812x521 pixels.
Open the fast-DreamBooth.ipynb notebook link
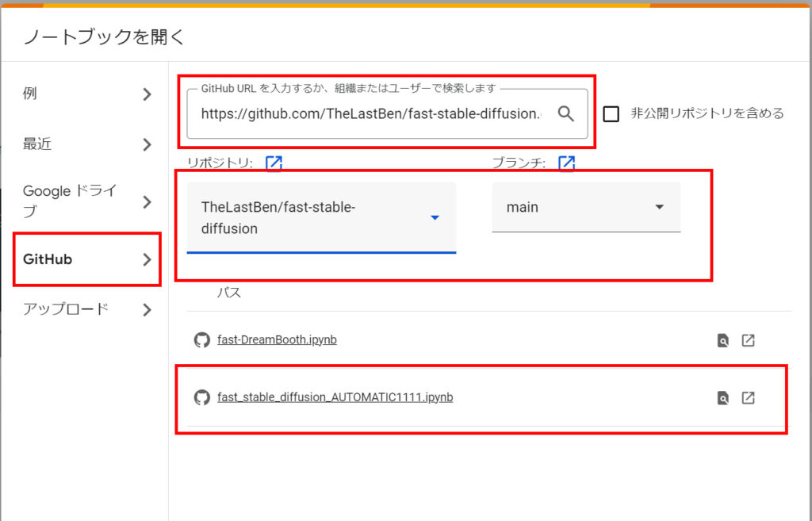[x=277, y=340]
